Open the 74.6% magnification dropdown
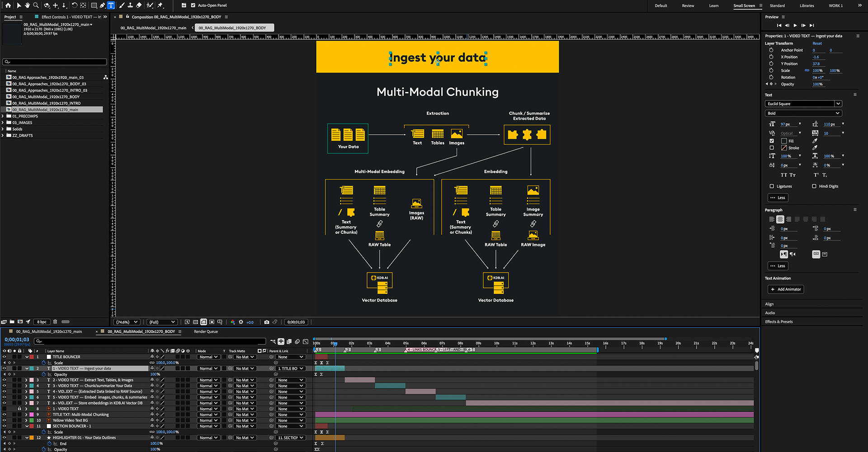The height and width of the screenshot is (452, 868). 127,322
